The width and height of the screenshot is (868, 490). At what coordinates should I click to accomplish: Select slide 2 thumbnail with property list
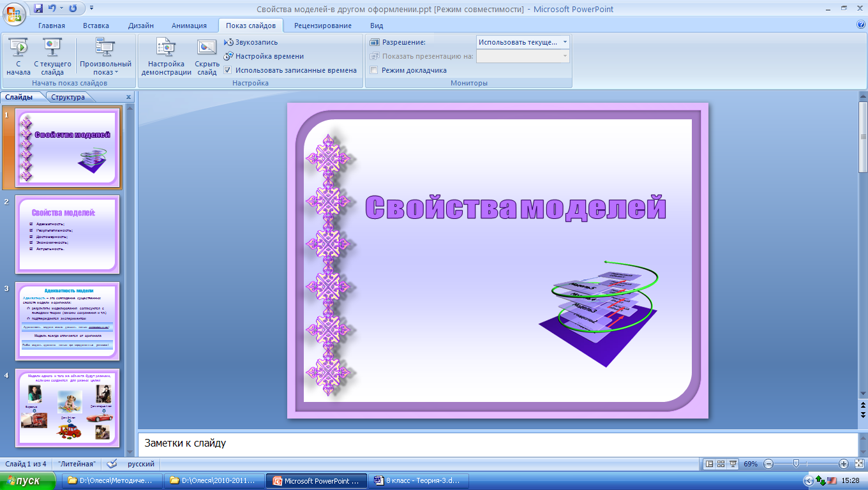coord(68,234)
